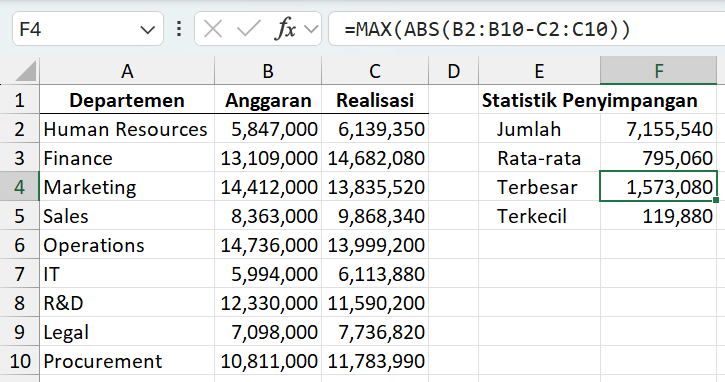
Task: Click the Anggaran header cell
Action: tap(268, 99)
